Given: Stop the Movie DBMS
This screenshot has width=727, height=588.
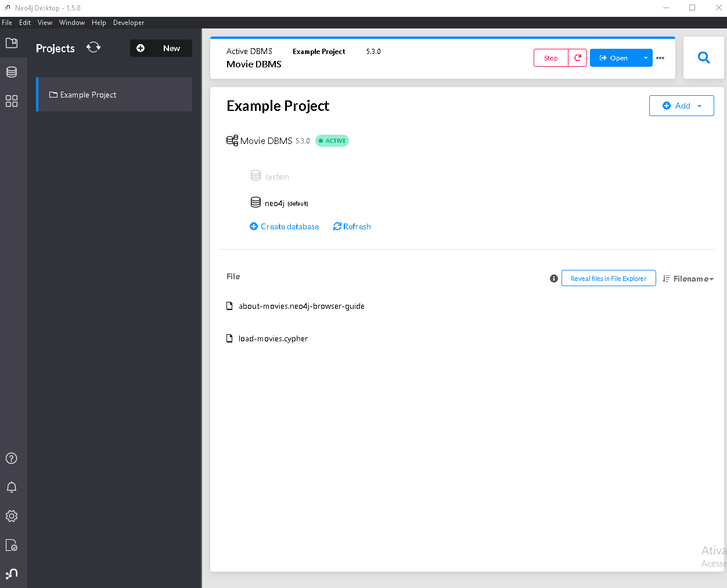Looking at the screenshot, I should click(x=550, y=58).
